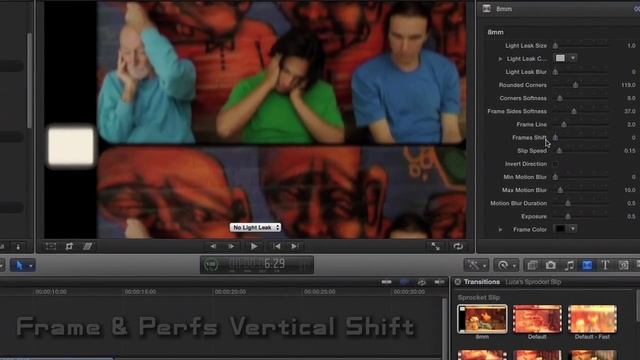
Task: Select the Default transition thumbnail
Action: (x=537, y=319)
